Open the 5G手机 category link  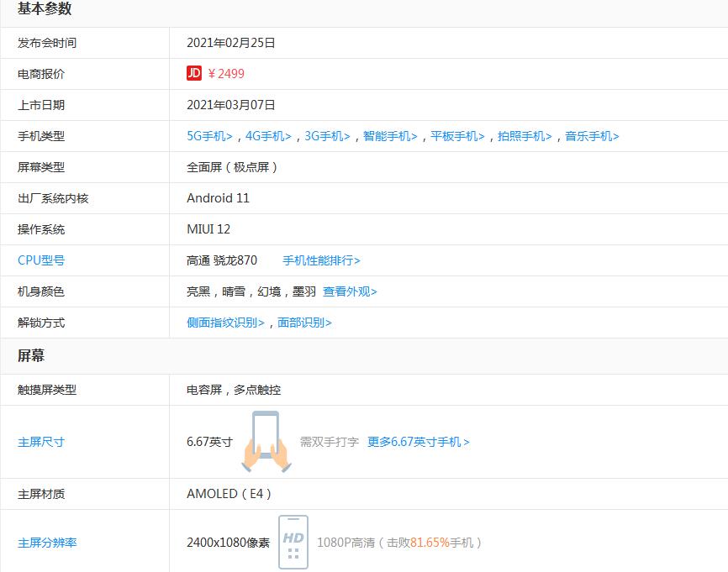coord(209,136)
